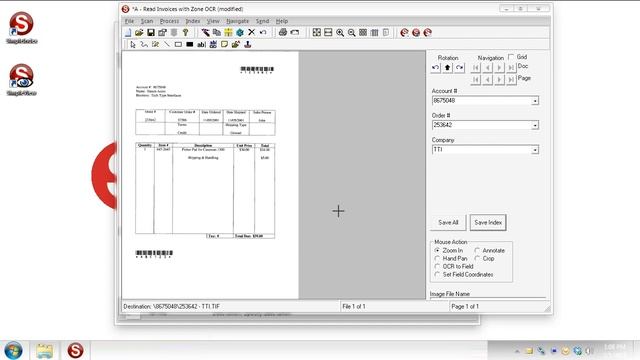Viewport: 640px width, 360px height.
Task: Rotate image clockwise in Rotation group
Action: click(459, 68)
